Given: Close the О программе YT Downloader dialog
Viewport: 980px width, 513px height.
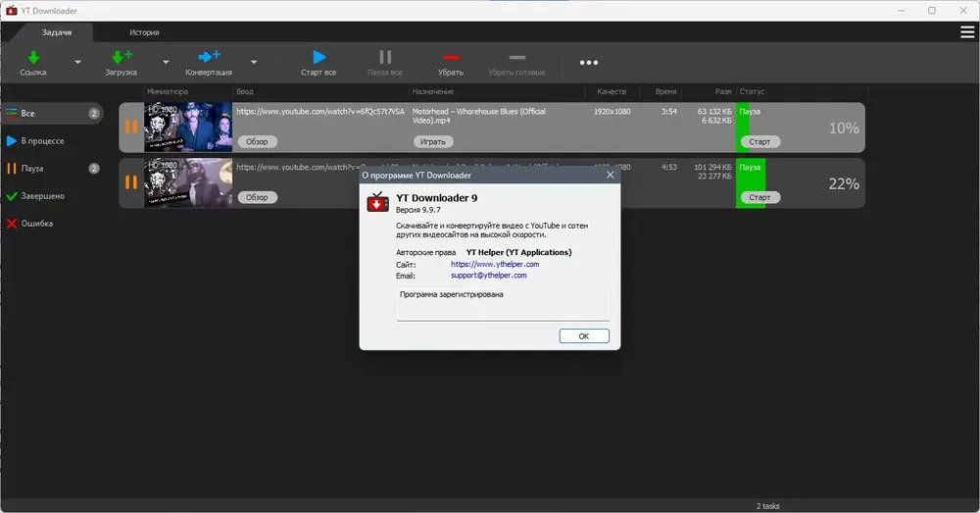Looking at the screenshot, I should tap(610, 176).
